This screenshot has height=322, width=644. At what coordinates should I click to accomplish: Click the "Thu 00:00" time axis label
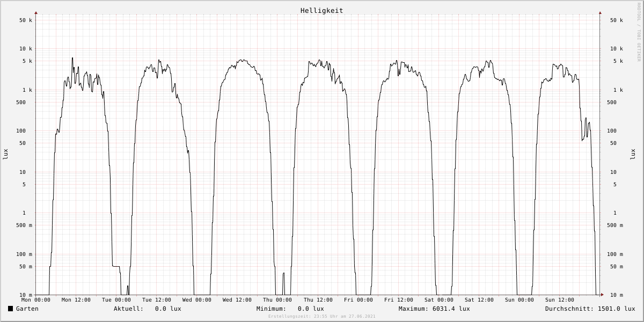[277, 300]
